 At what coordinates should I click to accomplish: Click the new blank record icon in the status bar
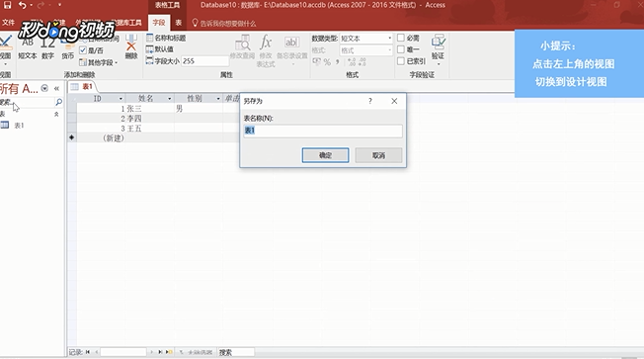tap(169, 352)
